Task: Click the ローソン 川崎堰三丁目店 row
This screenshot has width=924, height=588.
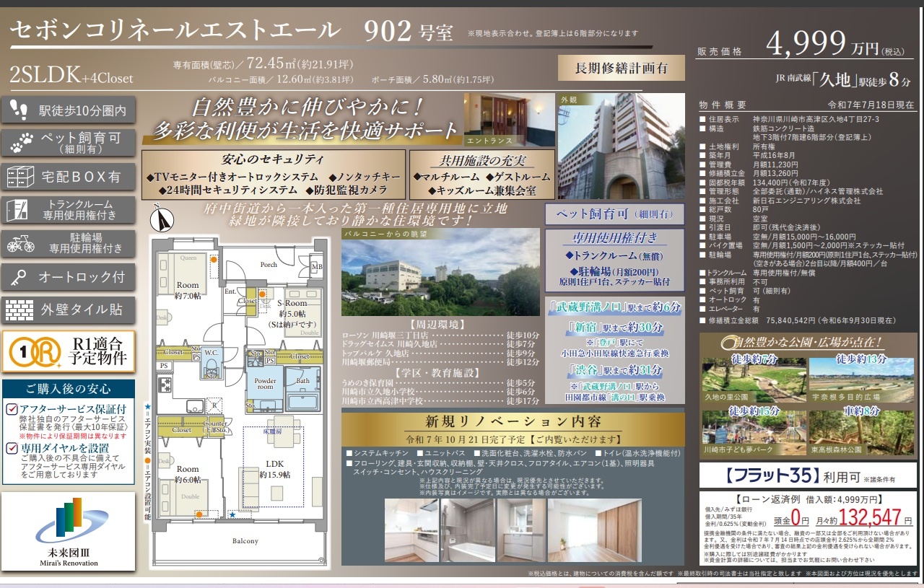Action: tap(440, 335)
